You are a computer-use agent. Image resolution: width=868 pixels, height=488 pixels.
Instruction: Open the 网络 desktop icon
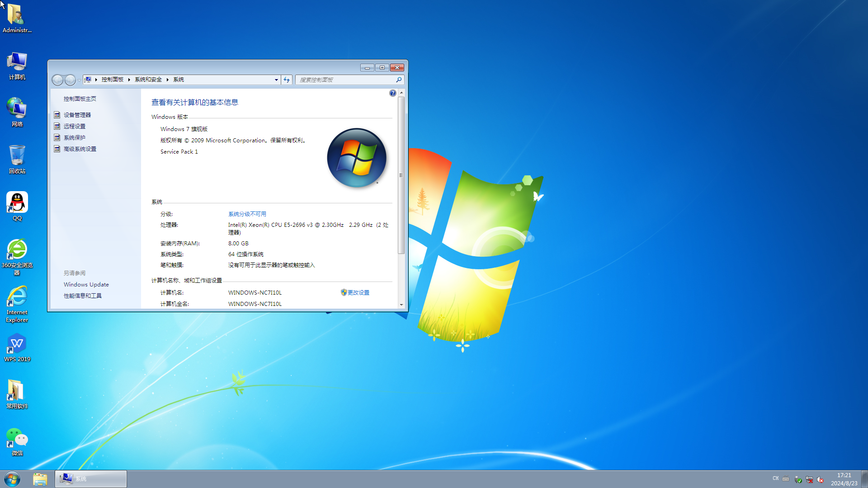17,113
